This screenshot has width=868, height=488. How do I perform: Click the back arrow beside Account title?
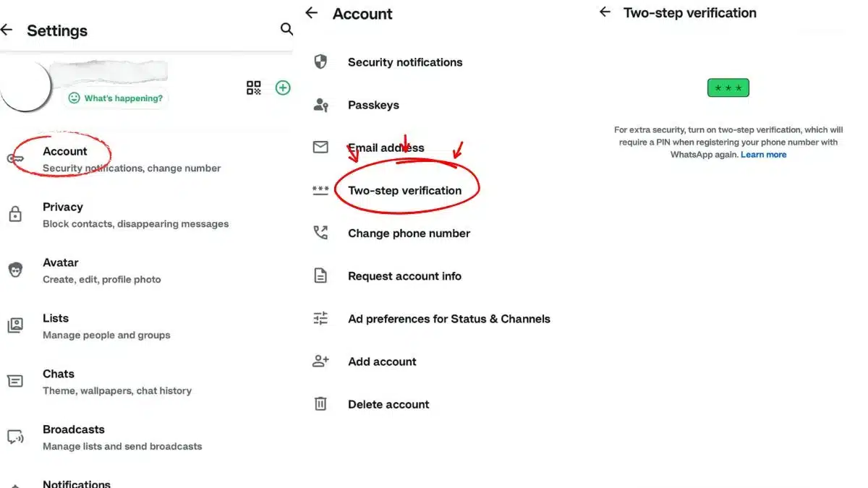[x=312, y=13]
